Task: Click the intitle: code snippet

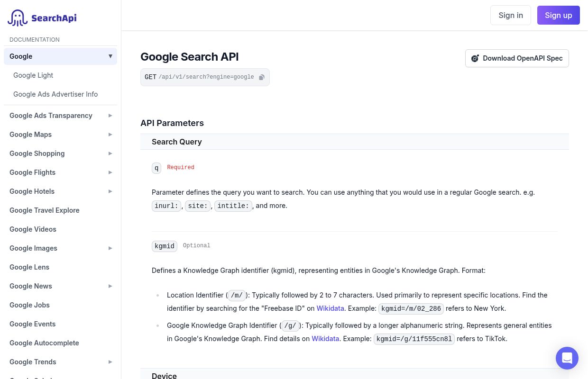Action: [233, 206]
